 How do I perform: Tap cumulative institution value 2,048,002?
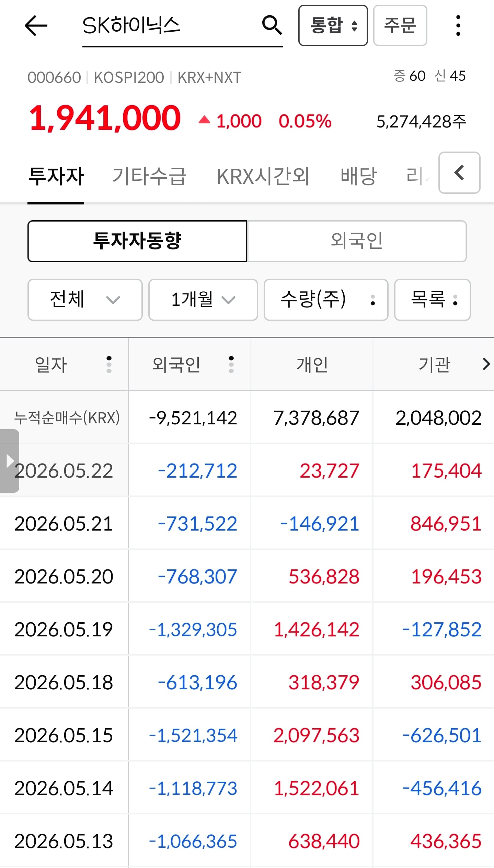pos(438,418)
